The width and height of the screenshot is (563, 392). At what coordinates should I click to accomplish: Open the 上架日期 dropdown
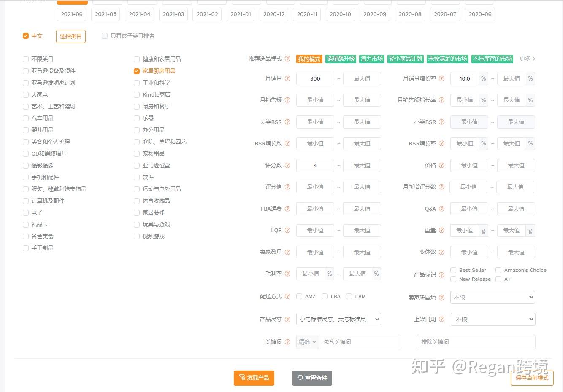point(493,319)
